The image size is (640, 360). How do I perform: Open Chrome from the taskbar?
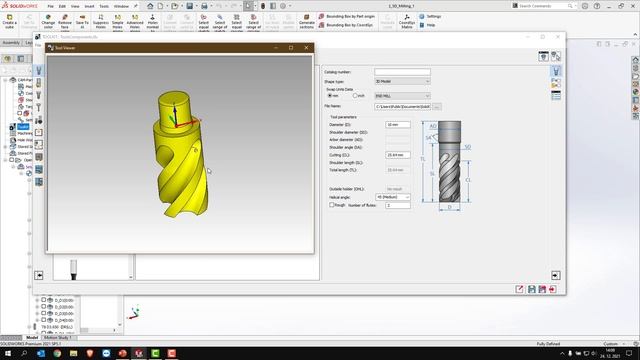click(57, 353)
